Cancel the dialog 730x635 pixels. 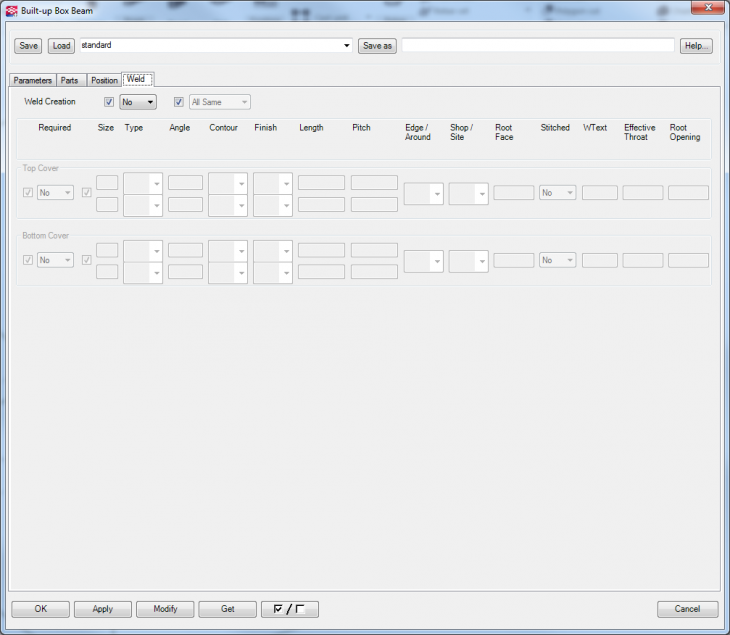pyautogui.click(x=687, y=609)
